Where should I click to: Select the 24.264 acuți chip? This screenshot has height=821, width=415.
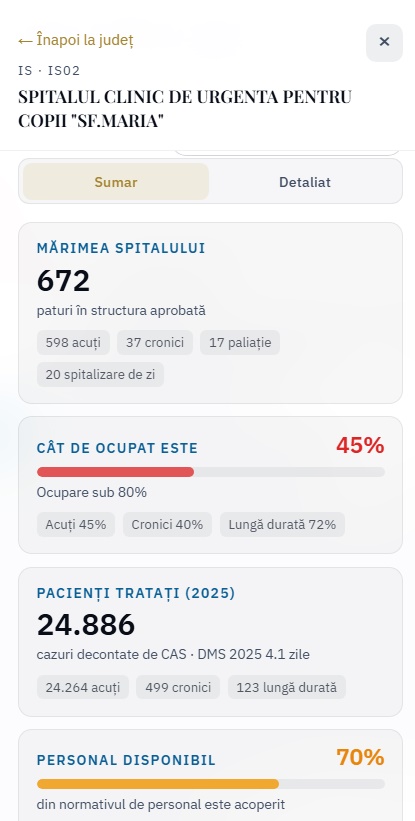pos(83,687)
